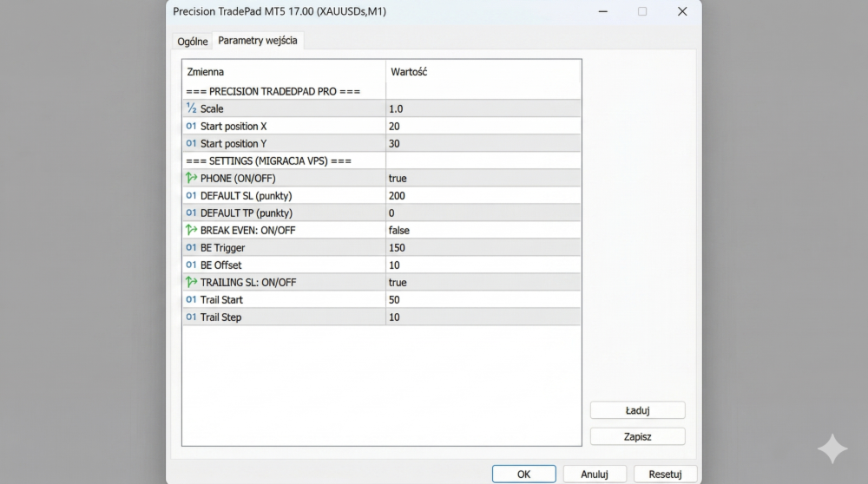This screenshot has width=868, height=484.
Task: Click the Zmienna column header
Action: [284, 72]
